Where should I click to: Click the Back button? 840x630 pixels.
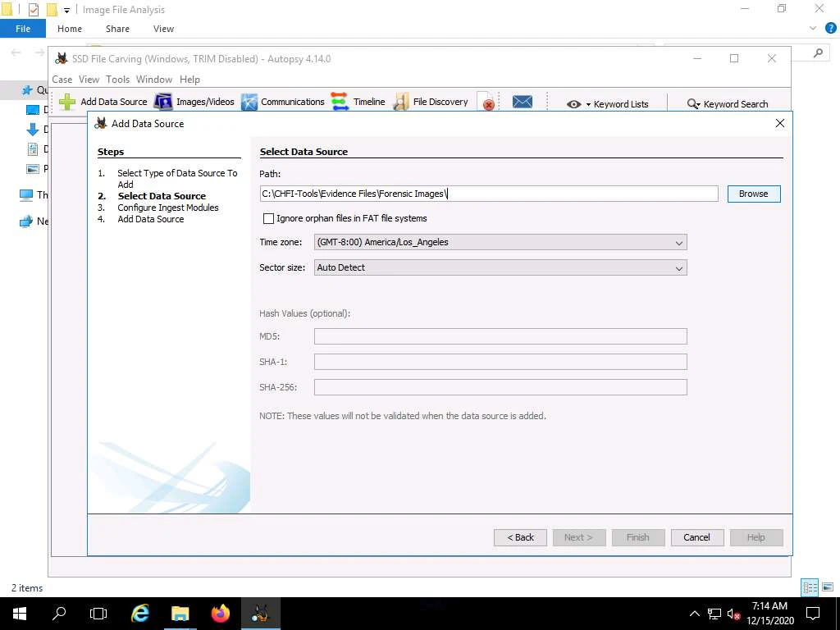tap(520, 537)
